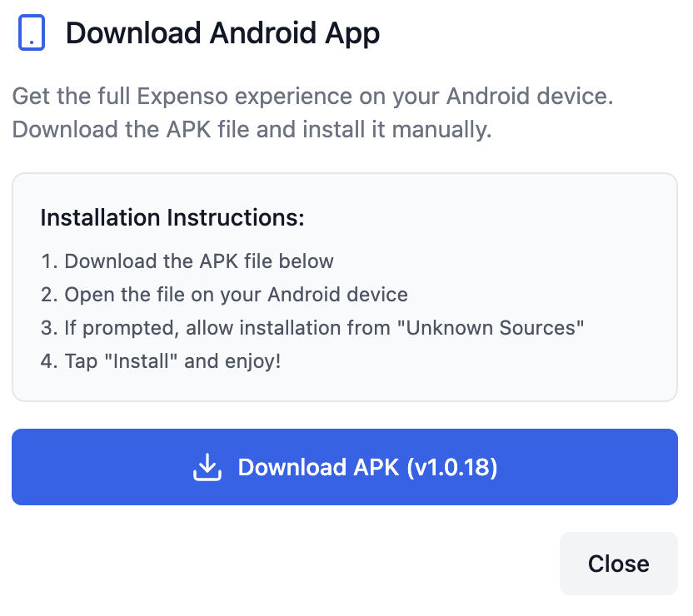Screen dimensions: 693x616
Task: Click the word "Expenso" in the description
Action: [174, 97]
